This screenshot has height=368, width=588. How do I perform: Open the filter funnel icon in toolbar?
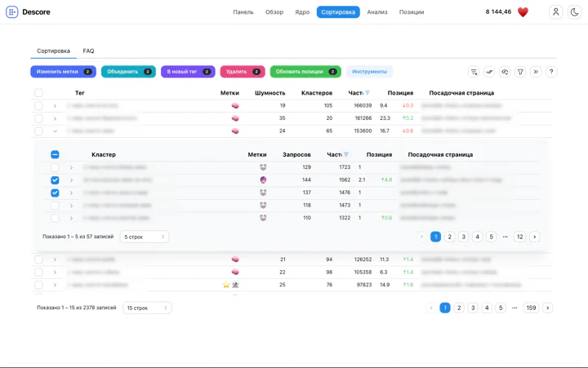click(520, 72)
